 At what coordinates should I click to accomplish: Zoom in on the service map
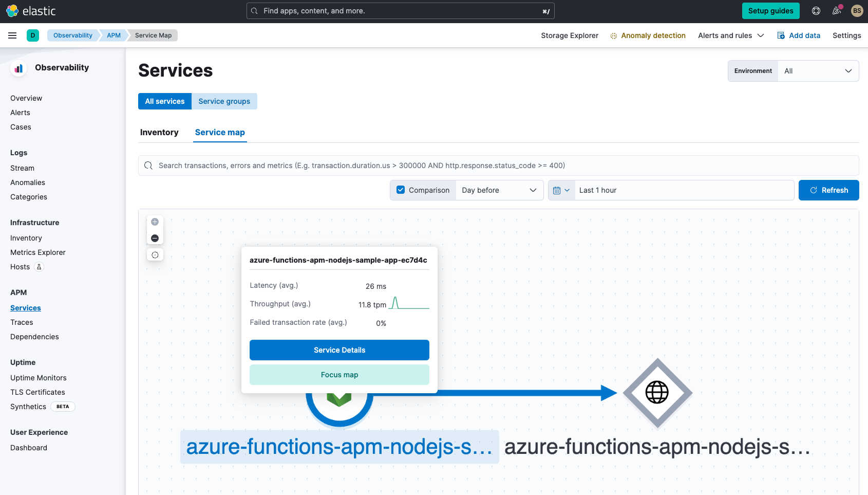coord(155,222)
